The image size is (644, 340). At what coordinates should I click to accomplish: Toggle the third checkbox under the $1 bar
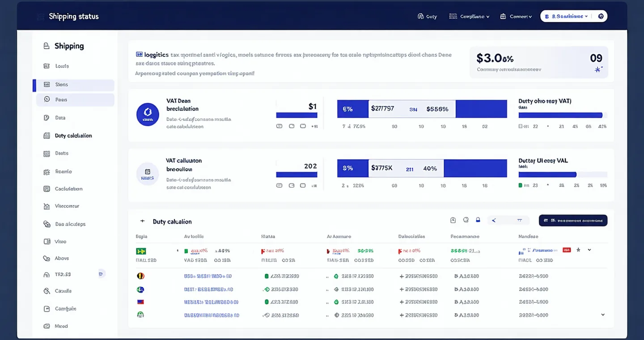(x=303, y=126)
